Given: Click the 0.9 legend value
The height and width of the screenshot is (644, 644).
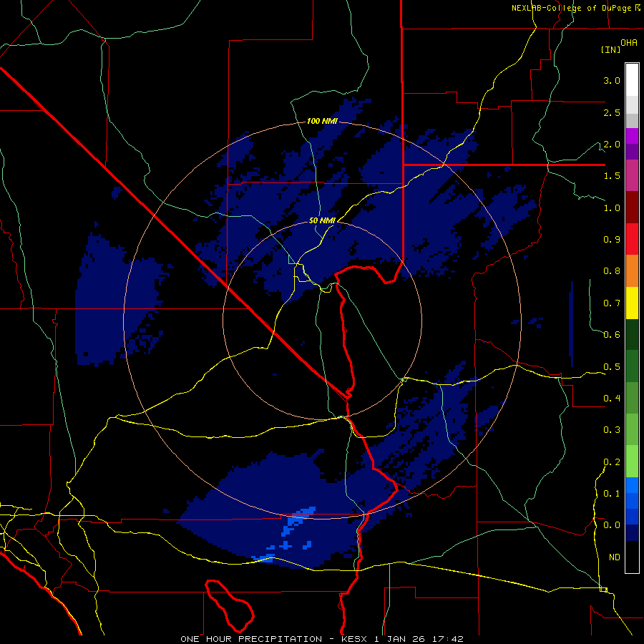Looking at the screenshot, I should [612, 240].
